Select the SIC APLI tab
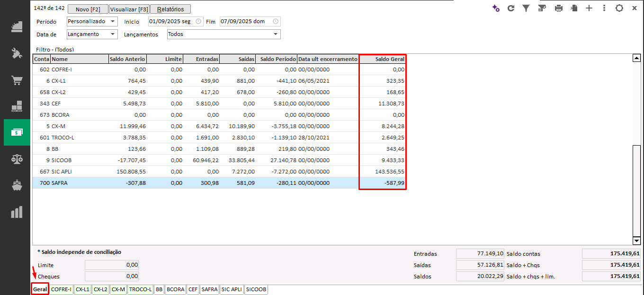This screenshot has width=644, height=295. pos(232,289)
